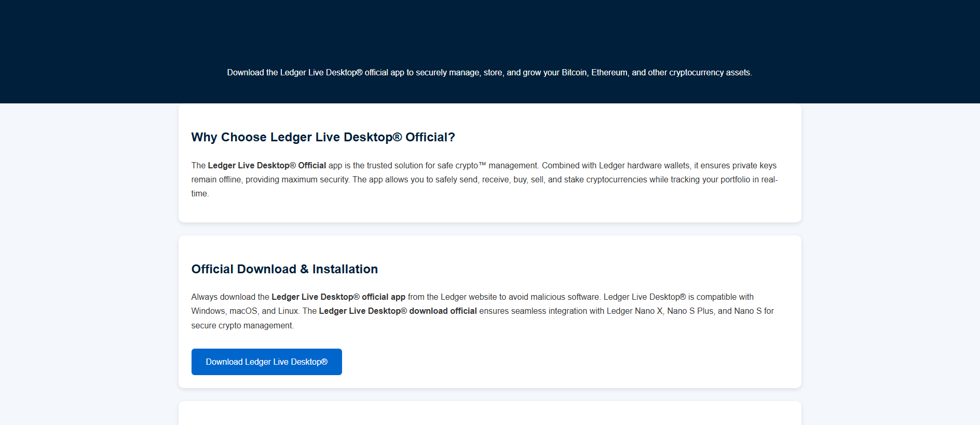The image size is (980, 425).
Task: Click the bold text 'Ledger Live Desktop® official app'
Action: (x=338, y=297)
